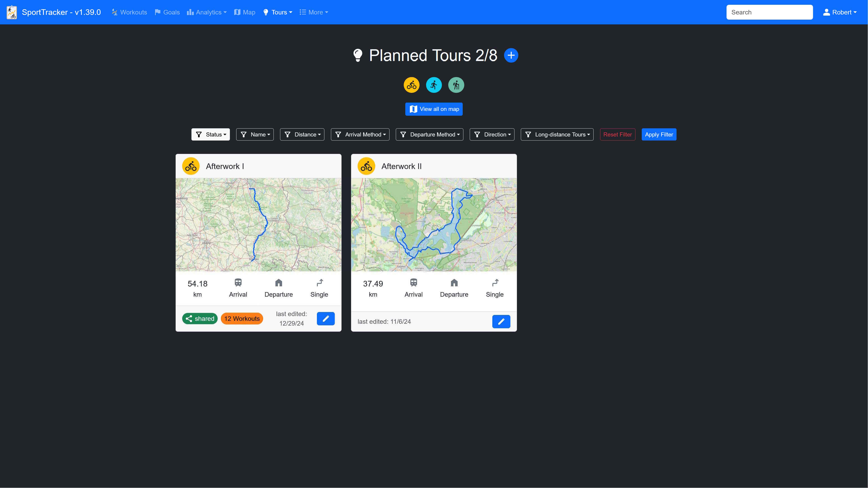This screenshot has height=488, width=868.
Task: Expand the Long-distance Tours filter
Action: tap(557, 134)
